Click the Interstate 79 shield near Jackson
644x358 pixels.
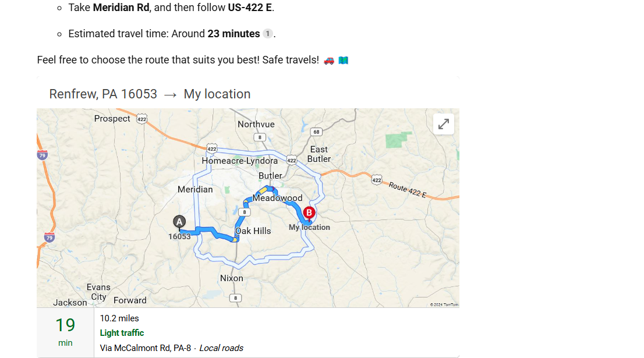click(x=49, y=238)
